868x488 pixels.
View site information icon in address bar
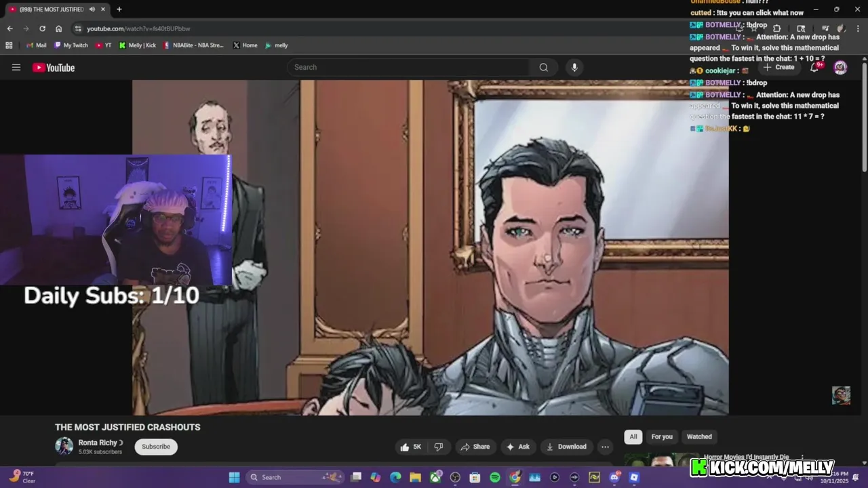pyautogui.click(x=78, y=28)
